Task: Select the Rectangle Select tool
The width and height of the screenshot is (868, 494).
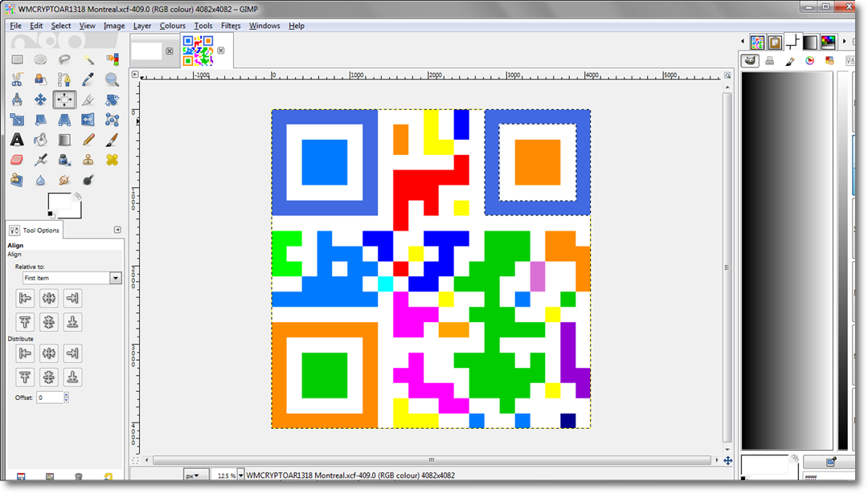Action: pos(17,59)
